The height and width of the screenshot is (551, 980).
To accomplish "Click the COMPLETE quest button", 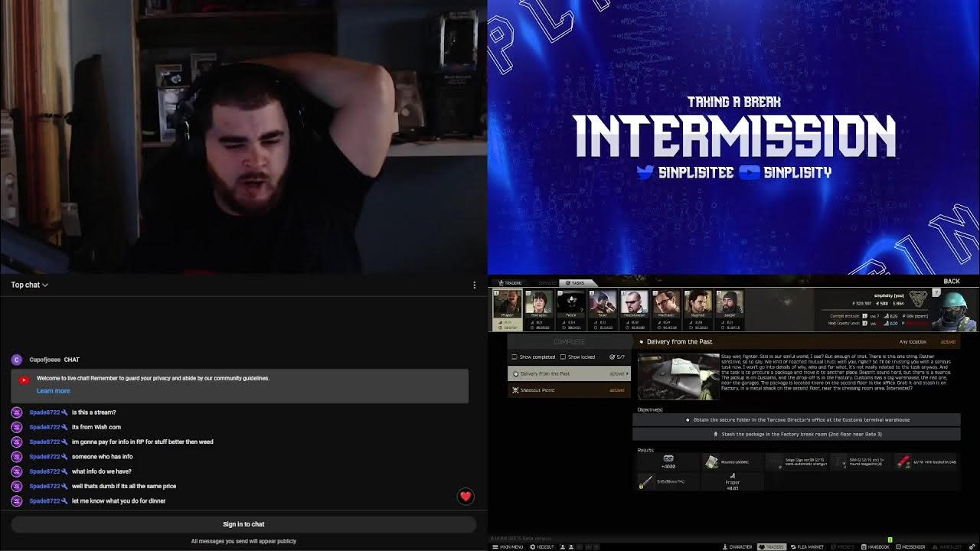I will click(x=569, y=342).
